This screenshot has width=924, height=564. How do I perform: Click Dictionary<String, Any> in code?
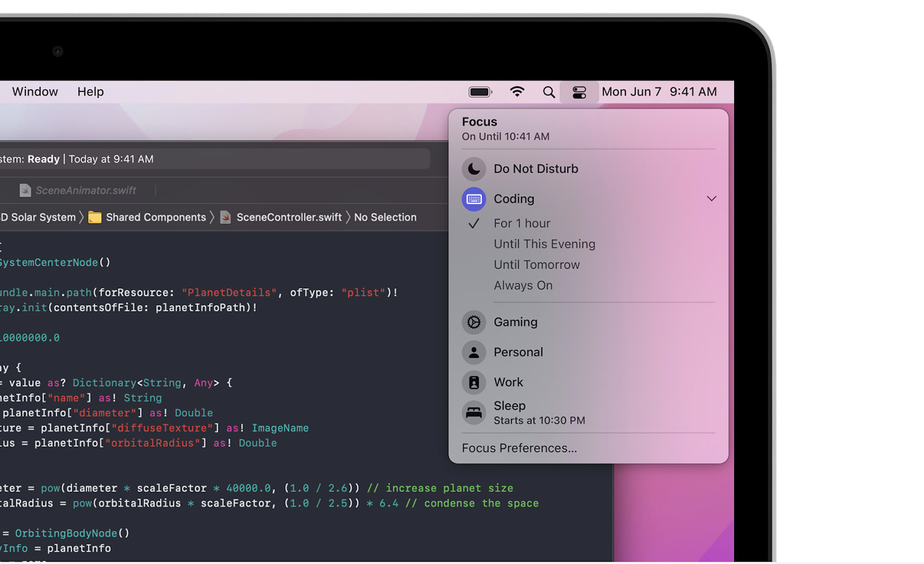[146, 383]
